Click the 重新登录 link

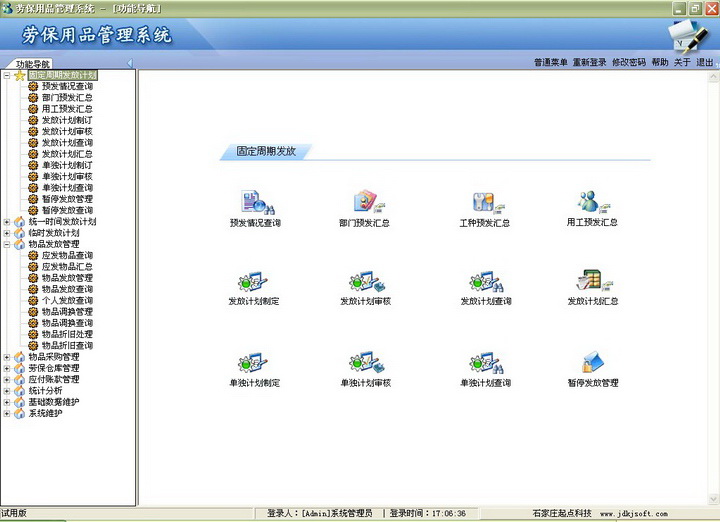pos(589,62)
